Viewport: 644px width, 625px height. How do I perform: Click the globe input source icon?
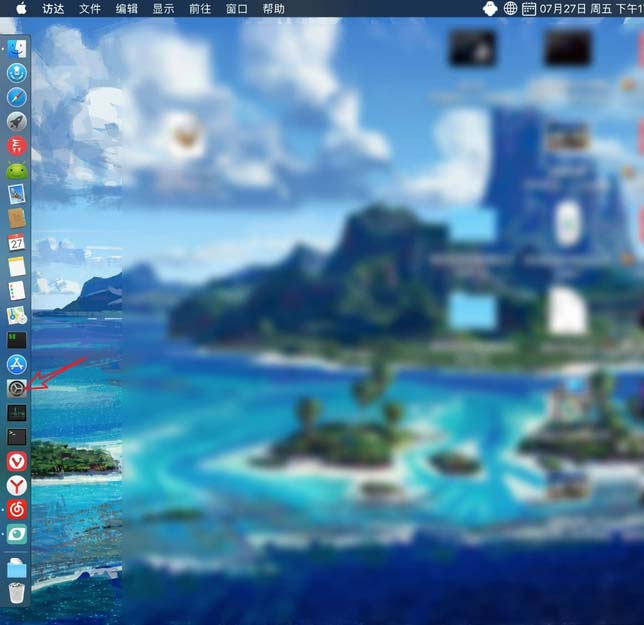510,8
